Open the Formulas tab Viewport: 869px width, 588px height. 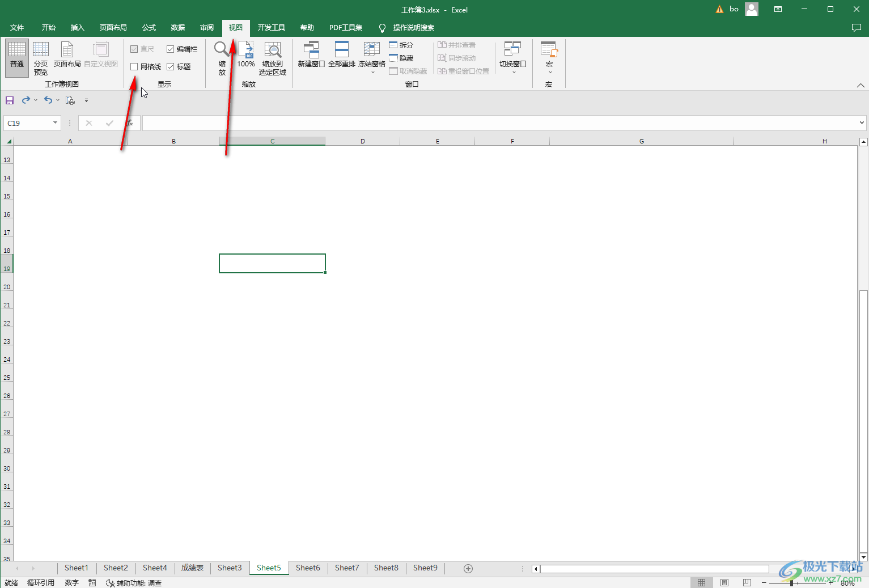click(x=149, y=28)
